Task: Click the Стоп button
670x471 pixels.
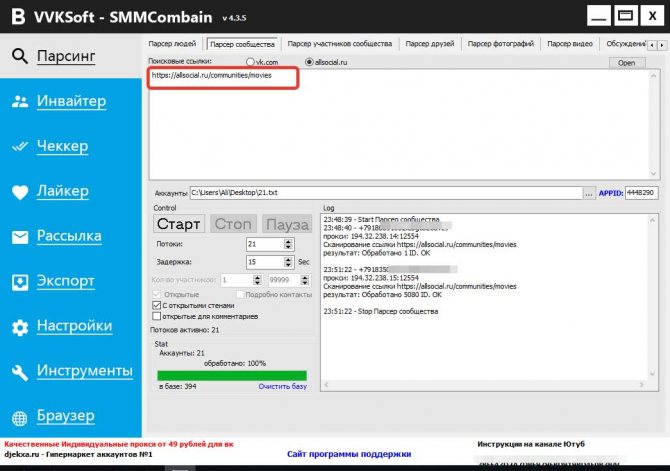Action: click(x=233, y=224)
